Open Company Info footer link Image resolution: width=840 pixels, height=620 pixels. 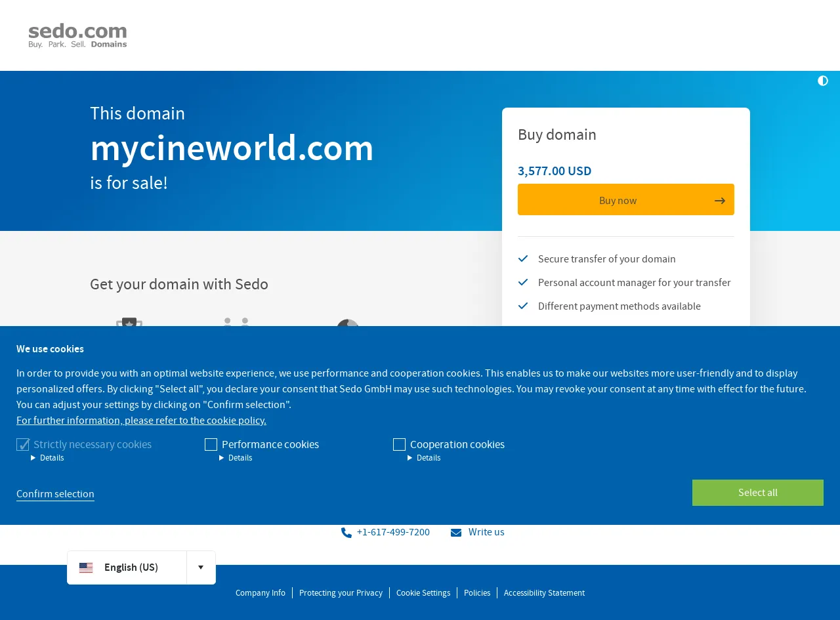261,593
